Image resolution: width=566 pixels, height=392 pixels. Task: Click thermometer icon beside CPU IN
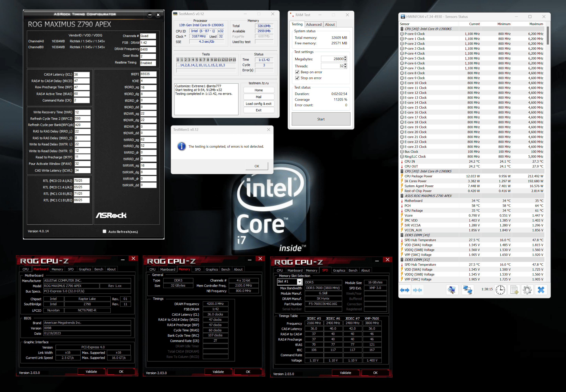(402, 162)
